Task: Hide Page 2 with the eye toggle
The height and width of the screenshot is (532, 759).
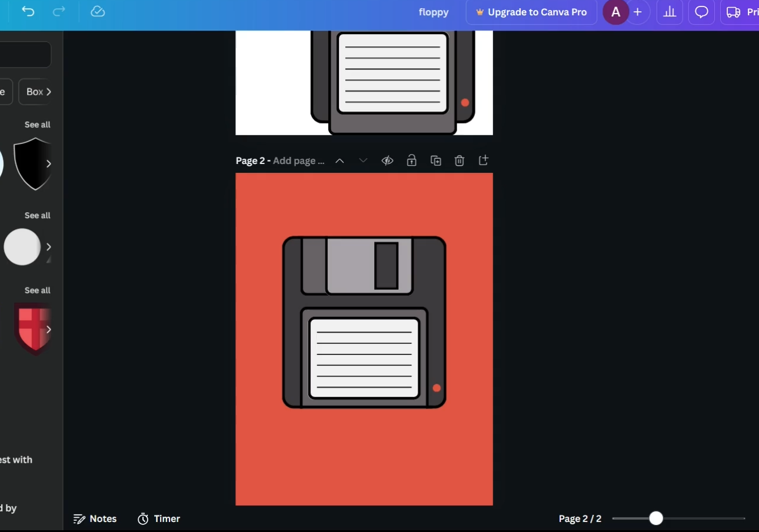Action: click(387, 160)
